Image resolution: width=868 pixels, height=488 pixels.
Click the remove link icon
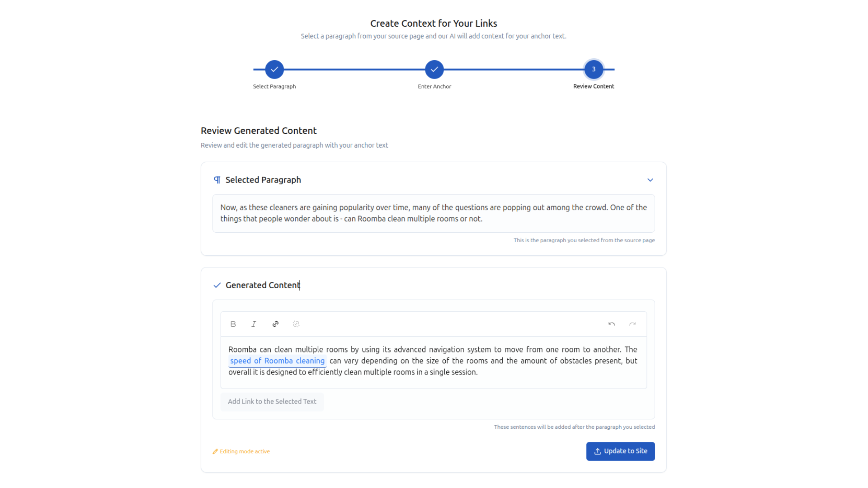point(296,324)
